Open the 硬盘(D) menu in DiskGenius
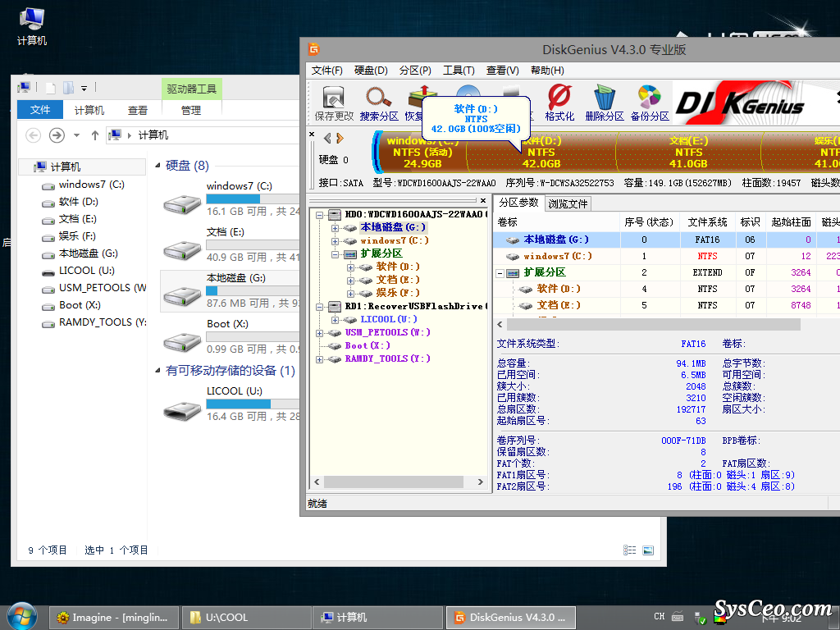Screen dimensions: 840x630 coord(371,71)
